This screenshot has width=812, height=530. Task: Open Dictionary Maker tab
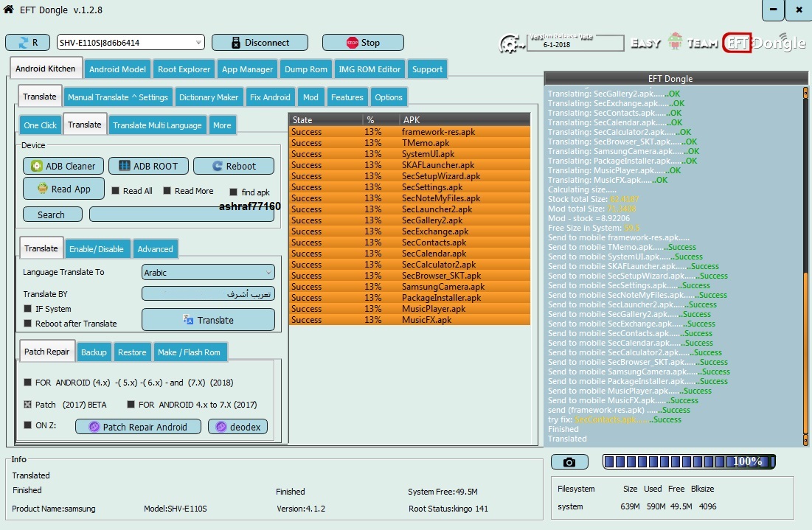(x=209, y=97)
